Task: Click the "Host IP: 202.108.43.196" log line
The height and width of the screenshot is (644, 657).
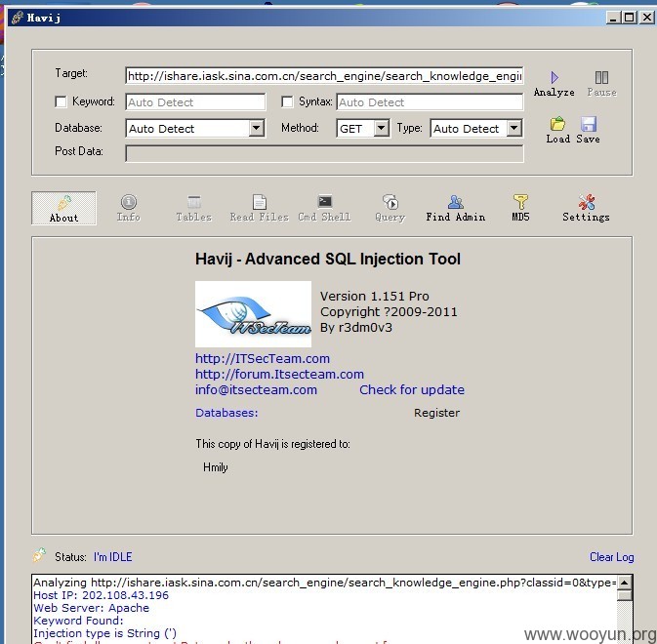Action: tap(101, 595)
